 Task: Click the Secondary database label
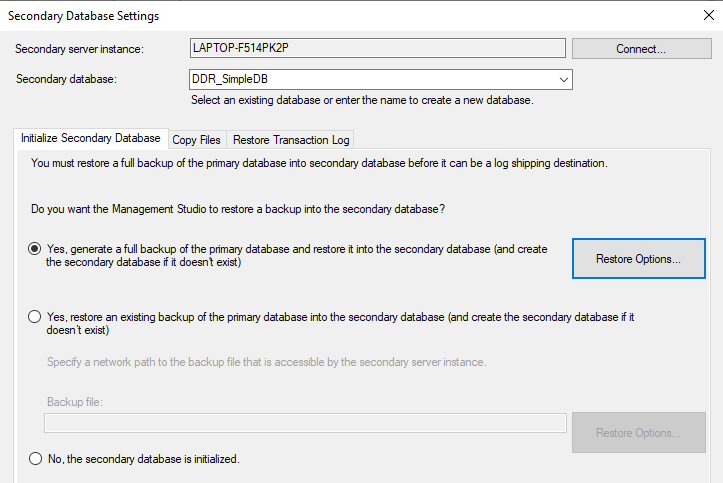pos(67,79)
